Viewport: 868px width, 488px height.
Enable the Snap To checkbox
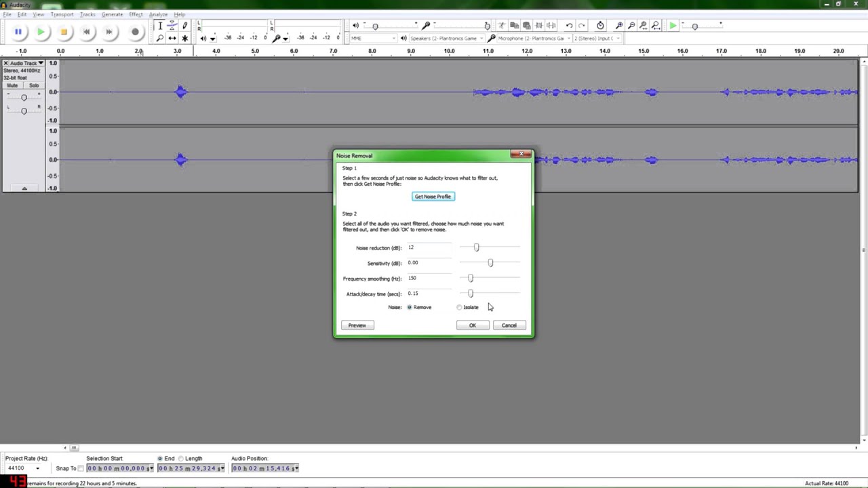[81, 468]
